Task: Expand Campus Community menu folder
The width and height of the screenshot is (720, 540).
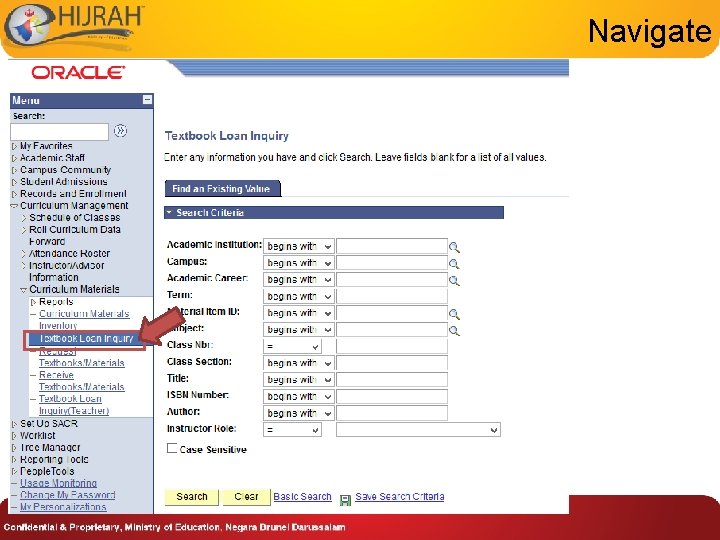Action: click(x=14, y=170)
